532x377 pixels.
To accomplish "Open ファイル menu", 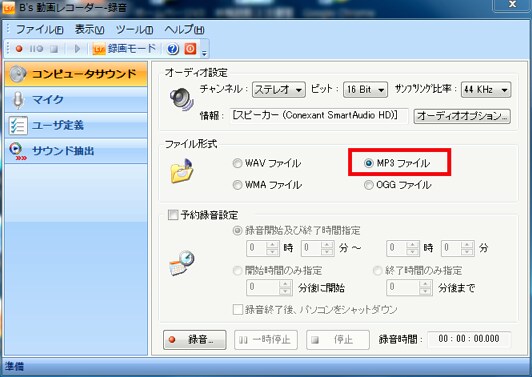I will point(39,30).
